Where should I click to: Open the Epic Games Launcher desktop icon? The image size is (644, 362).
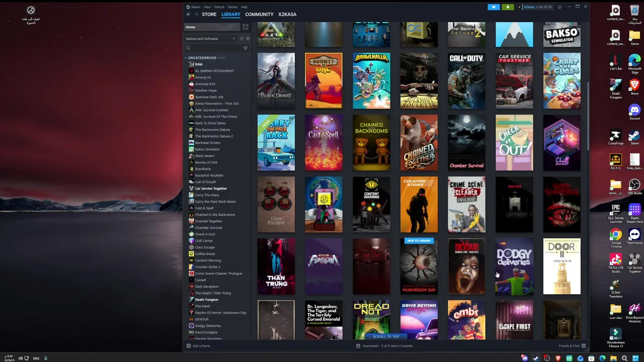(616, 213)
